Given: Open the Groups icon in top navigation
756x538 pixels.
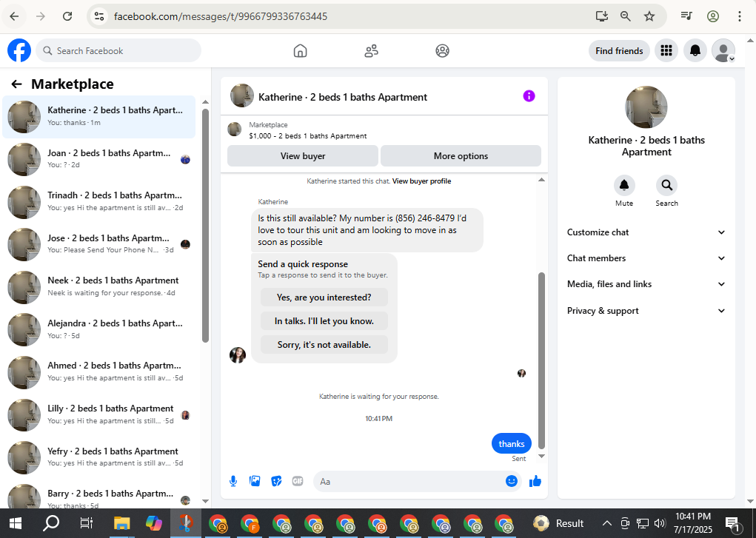Looking at the screenshot, I should 442,50.
